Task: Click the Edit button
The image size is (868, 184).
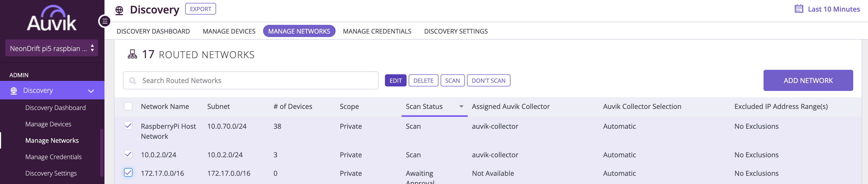Action: tap(395, 81)
